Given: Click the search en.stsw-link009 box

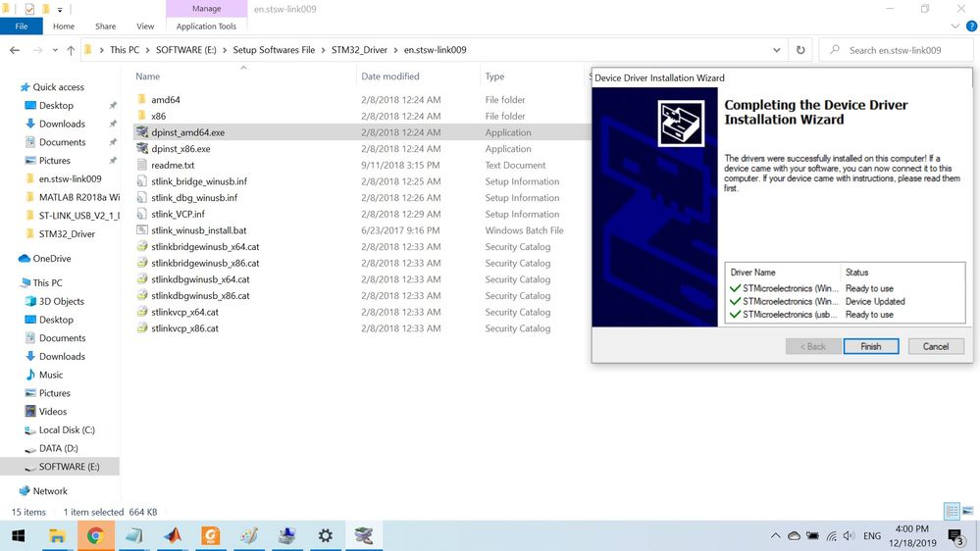Looking at the screenshot, I should pos(895,50).
